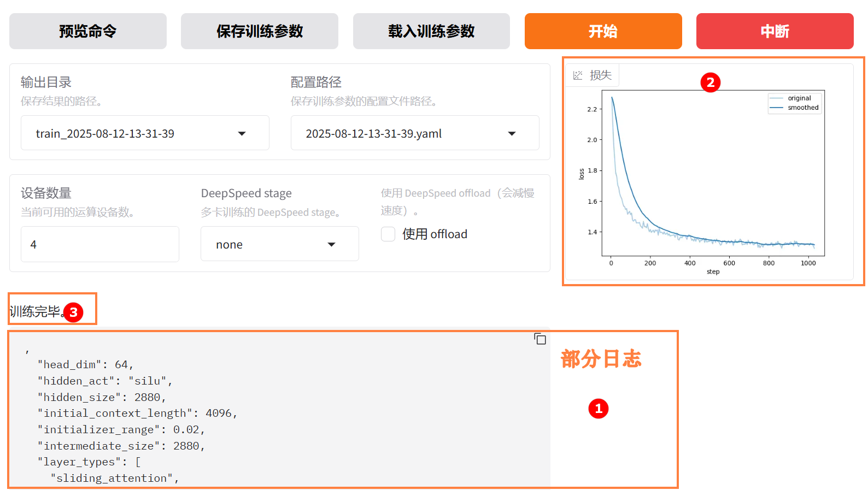Click the smoothed entry in the plot legend
Screen dimensions: 868x490
[802, 108]
